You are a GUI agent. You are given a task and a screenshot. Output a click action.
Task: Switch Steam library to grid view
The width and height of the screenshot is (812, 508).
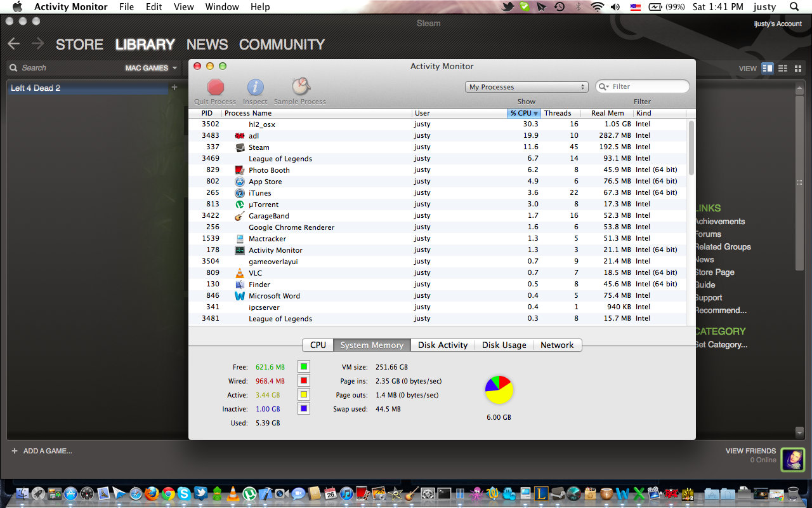pos(797,68)
